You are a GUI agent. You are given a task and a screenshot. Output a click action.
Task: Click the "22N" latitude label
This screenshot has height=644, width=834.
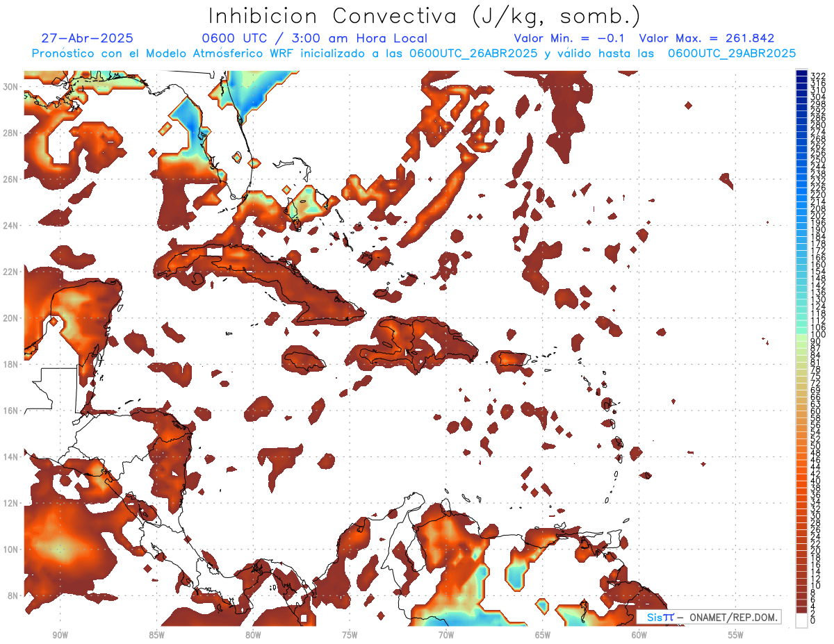point(10,272)
